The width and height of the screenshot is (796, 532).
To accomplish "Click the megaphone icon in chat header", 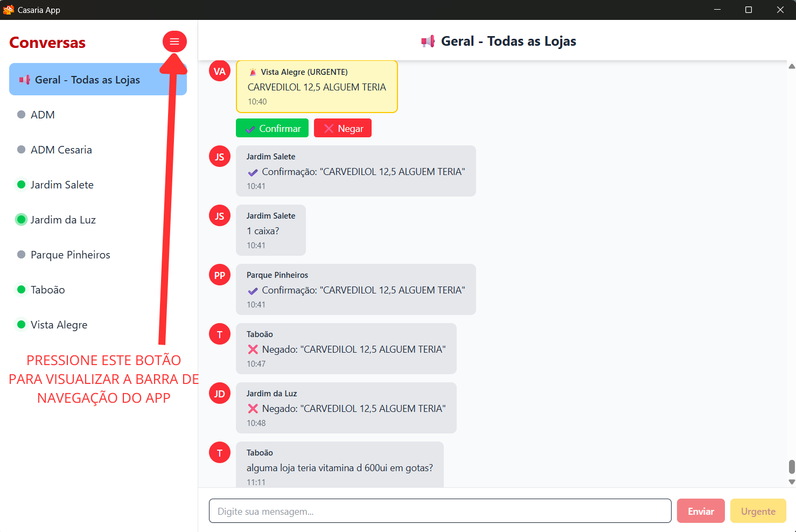I will point(428,41).
